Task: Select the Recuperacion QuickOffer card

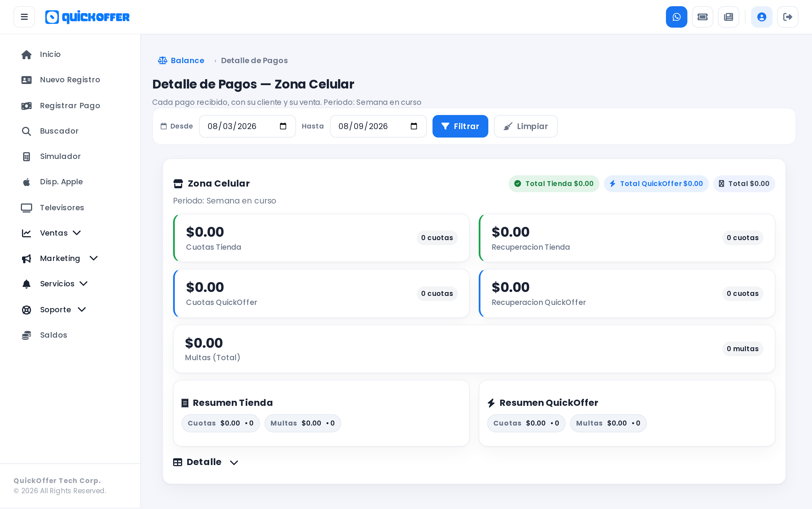Action: [x=627, y=294]
